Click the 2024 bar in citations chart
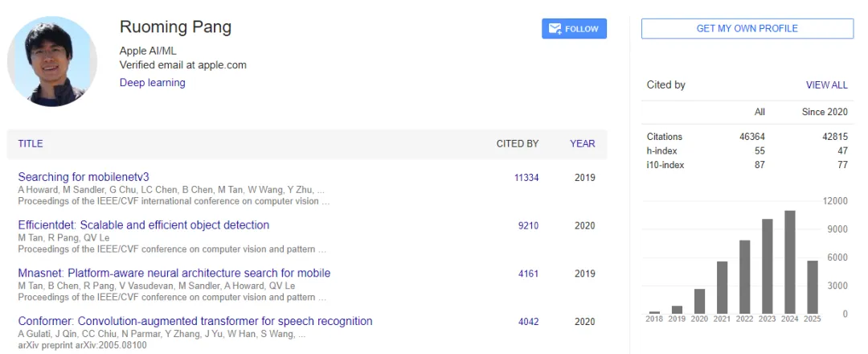This screenshot has height=354, width=868. 790,262
